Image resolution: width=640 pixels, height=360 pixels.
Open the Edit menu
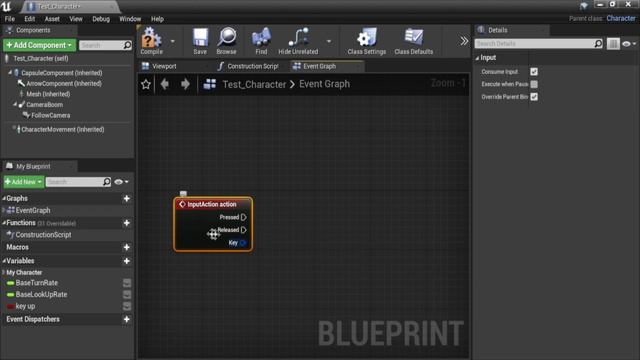29,19
